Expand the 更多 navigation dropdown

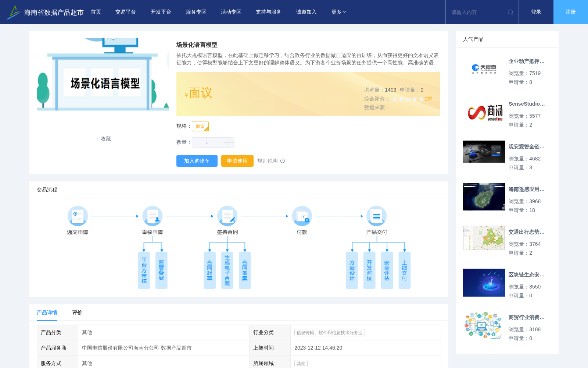[339, 12]
